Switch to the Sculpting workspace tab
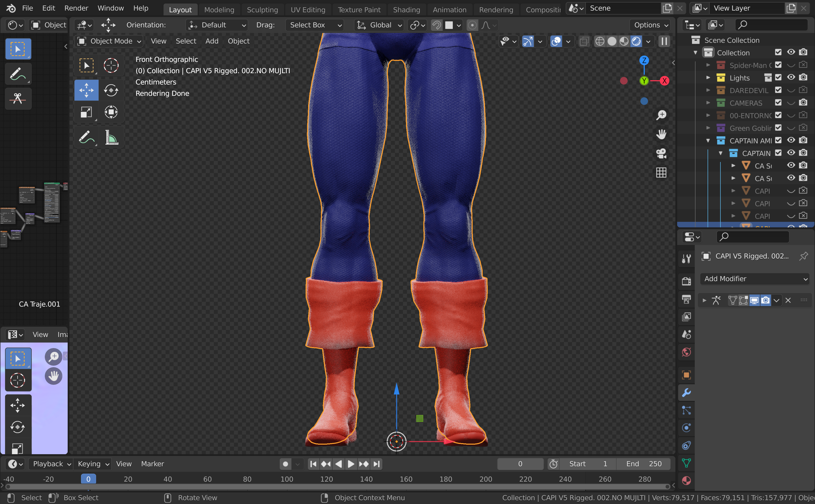Screen dimensions: 815x504 262,10
